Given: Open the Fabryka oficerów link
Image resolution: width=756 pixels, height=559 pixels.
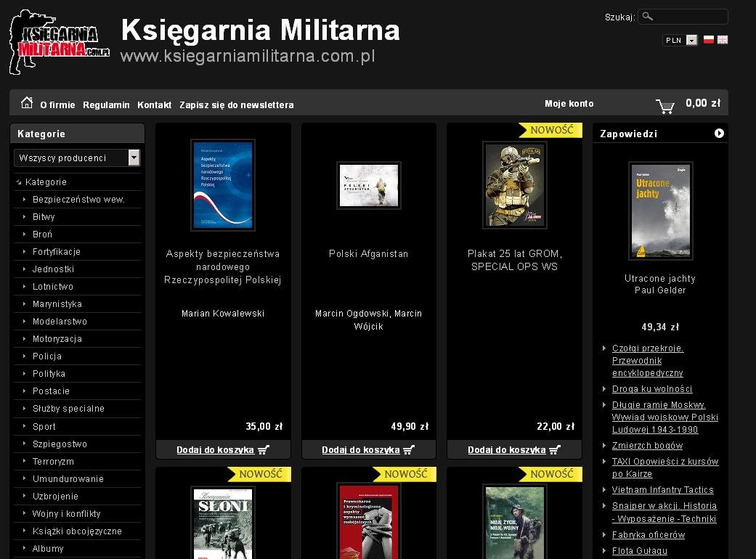Looking at the screenshot, I should tap(648, 535).
